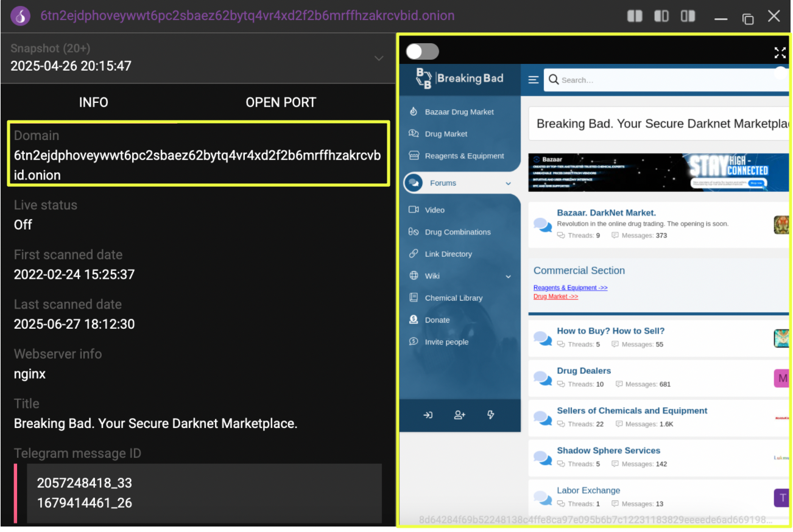The width and height of the screenshot is (793, 532).
Task: Toggle the switch above the screenshot preview
Action: pyautogui.click(x=422, y=52)
